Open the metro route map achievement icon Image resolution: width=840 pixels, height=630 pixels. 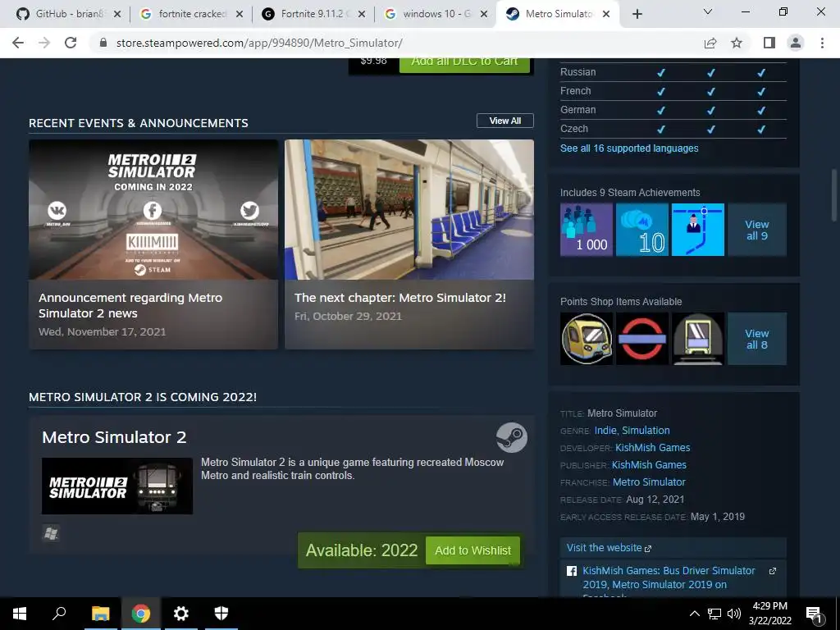tap(698, 230)
